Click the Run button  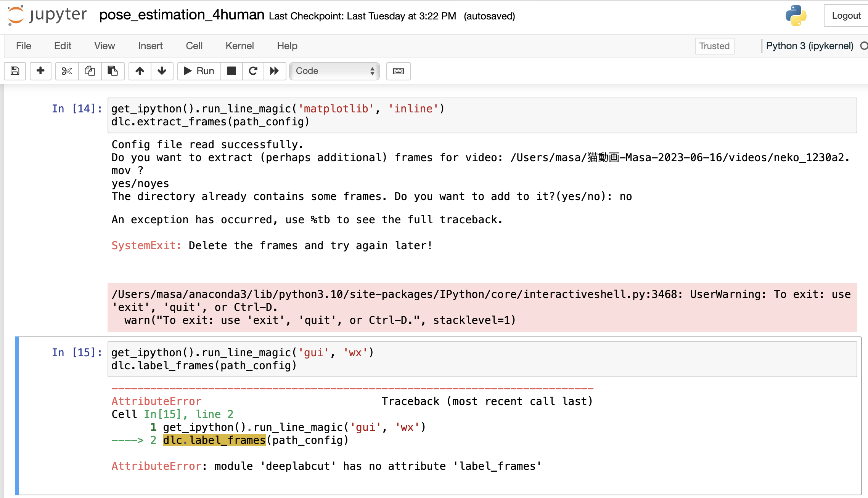point(199,71)
